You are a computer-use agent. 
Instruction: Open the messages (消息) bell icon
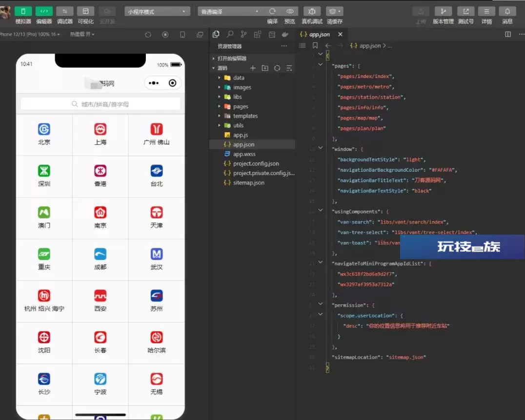[x=507, y=11]
